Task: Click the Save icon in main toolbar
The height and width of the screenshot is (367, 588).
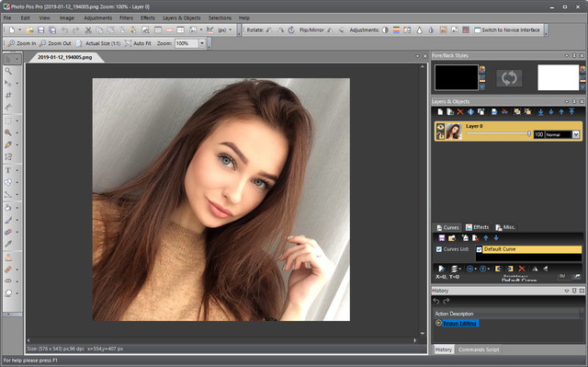Action: [41, 30]
